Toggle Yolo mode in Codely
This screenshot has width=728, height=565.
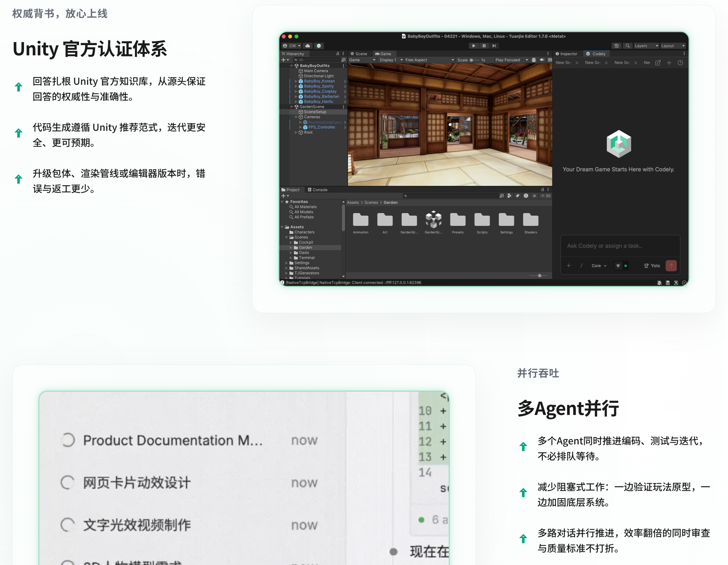(652, 266)
